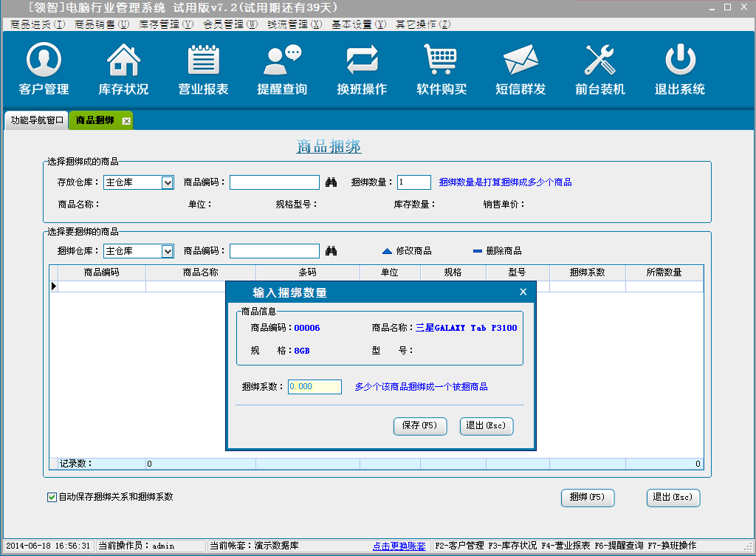Switch to the 功能导航窗口 tab
This screenshot has width=756, height=556.
(37, 120)
